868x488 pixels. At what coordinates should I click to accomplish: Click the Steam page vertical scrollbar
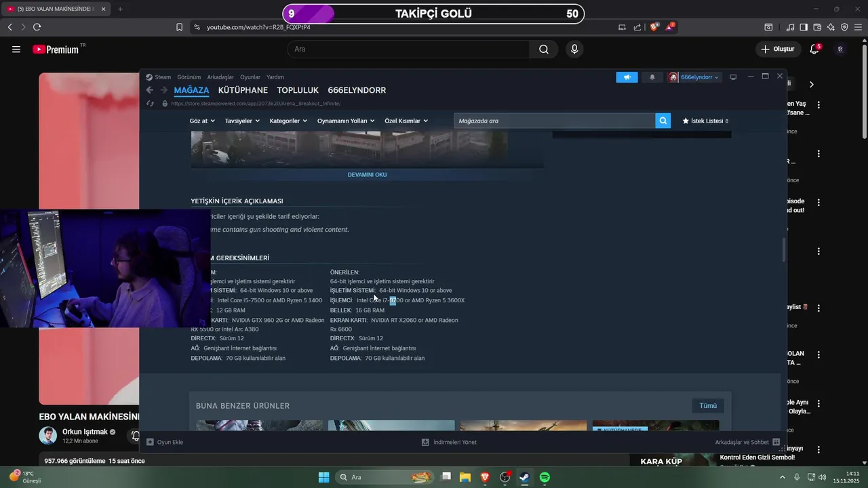(x=784, y=249)
